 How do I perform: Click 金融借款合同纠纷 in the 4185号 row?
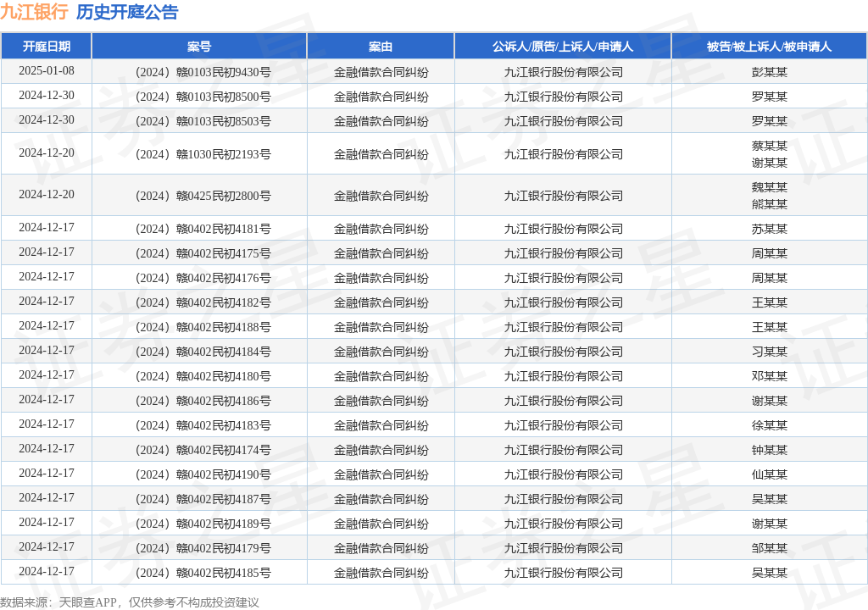[381, 573]
